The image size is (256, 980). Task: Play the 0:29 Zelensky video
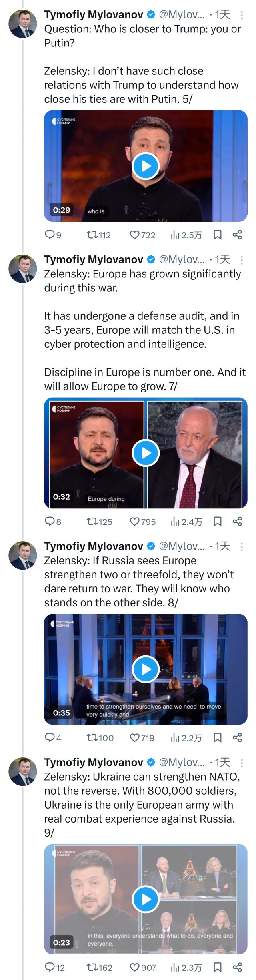click(146, 165)
